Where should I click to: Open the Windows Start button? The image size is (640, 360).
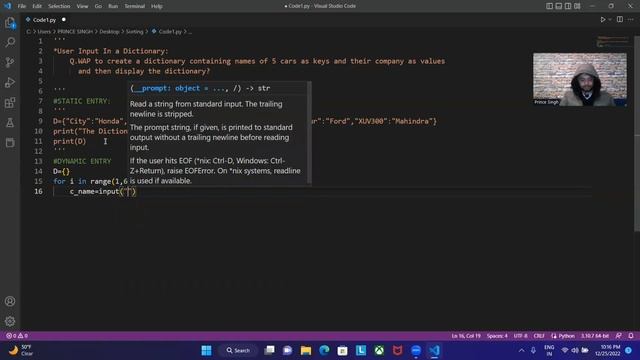207,350
